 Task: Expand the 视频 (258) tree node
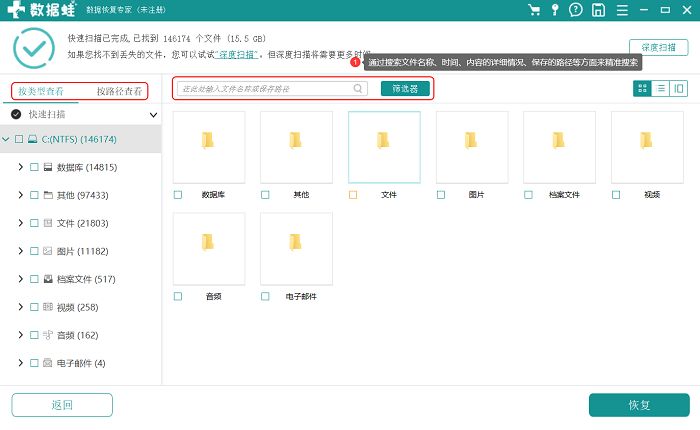(21, 307)
